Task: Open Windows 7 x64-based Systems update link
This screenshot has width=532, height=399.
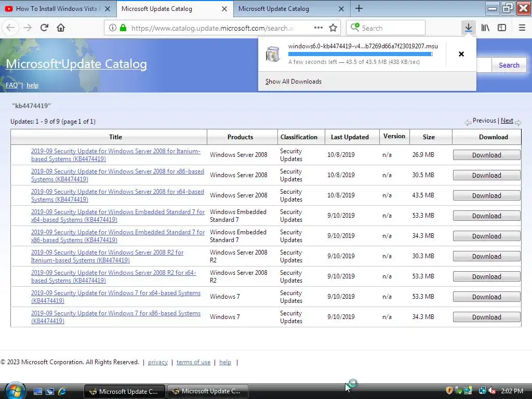Action: click(116, 297)
